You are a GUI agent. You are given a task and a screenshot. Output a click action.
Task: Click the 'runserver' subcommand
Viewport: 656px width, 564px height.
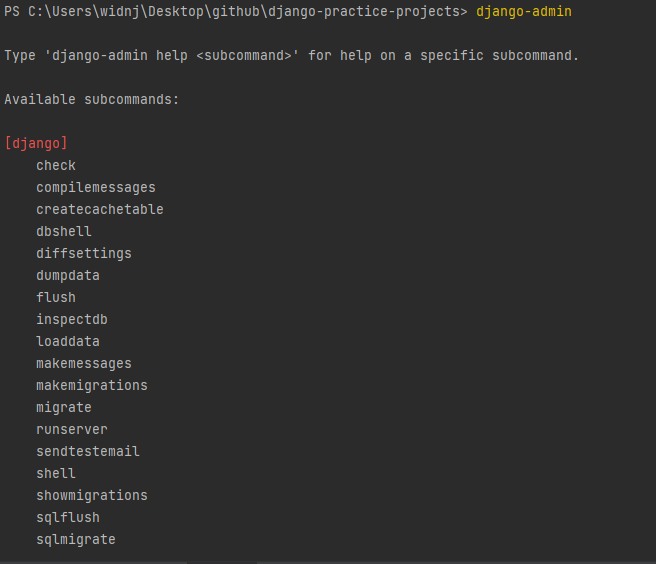[72, 430]
